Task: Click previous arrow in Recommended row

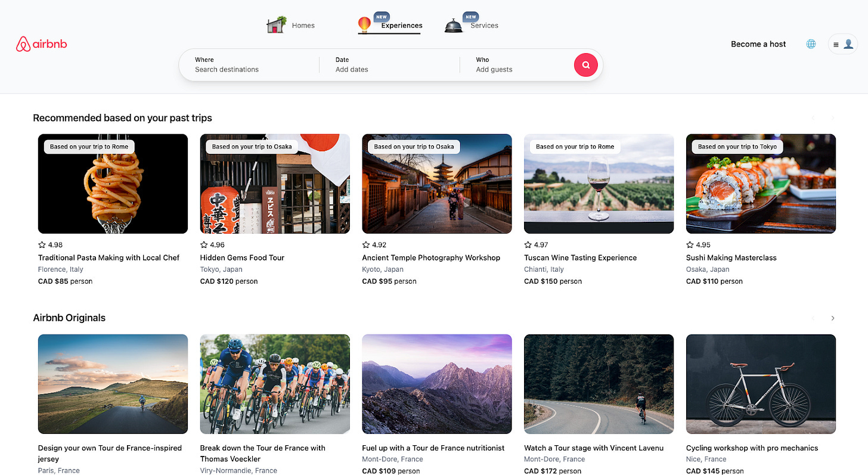Action: [x=813, y=118]
